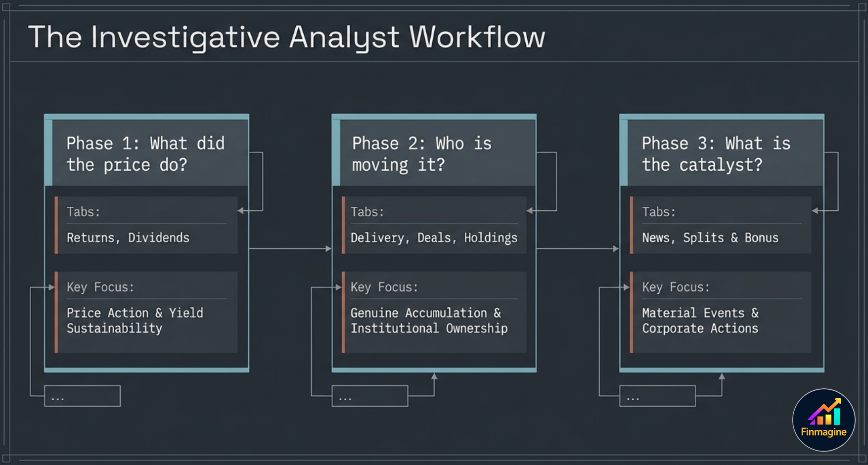Open the Delivery, Deals, Holdings tabs box

[x=434, y=226]
